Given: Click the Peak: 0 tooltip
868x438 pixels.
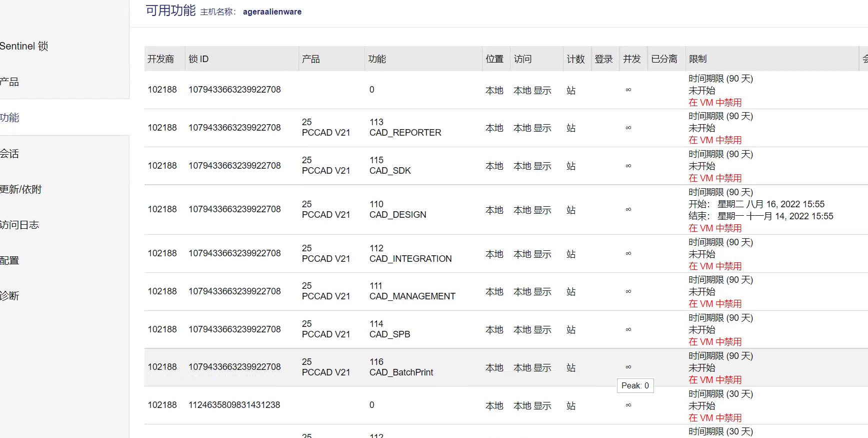Looking at the screenshot, I should click(635, 385).
